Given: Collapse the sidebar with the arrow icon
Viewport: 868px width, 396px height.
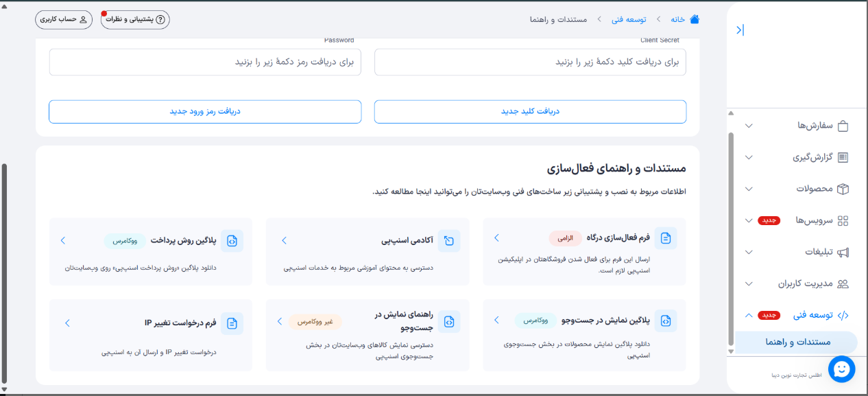Looking at the screenshot, I should point(740,30).
